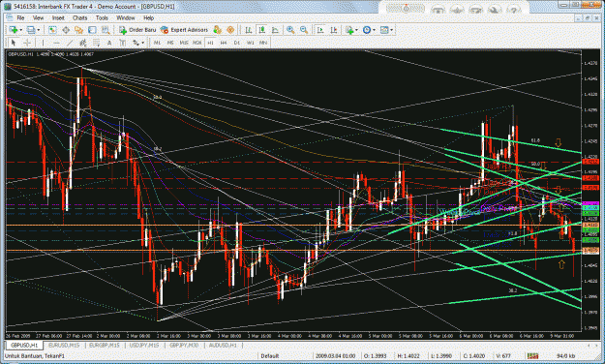Open the Indicators dropdown arrow

click(356, 30)
